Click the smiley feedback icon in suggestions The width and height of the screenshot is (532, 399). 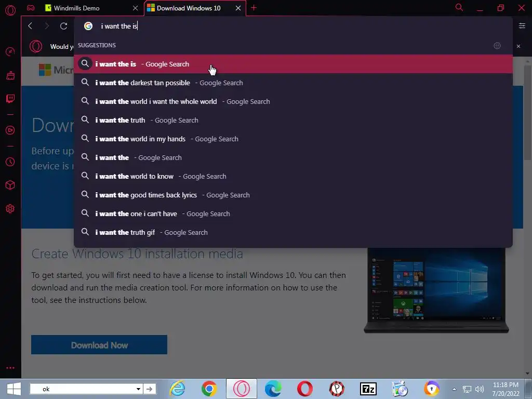tap(497, 46)
